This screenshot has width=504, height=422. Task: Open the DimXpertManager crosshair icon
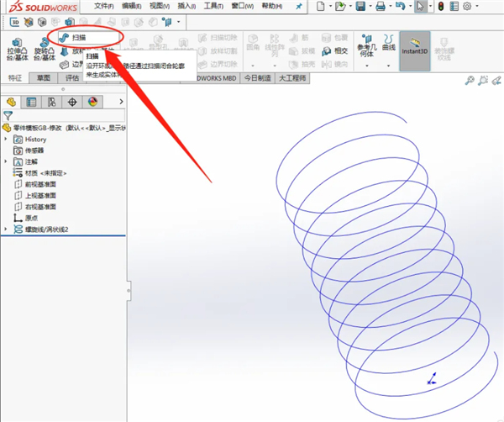(x=72, y=102)
